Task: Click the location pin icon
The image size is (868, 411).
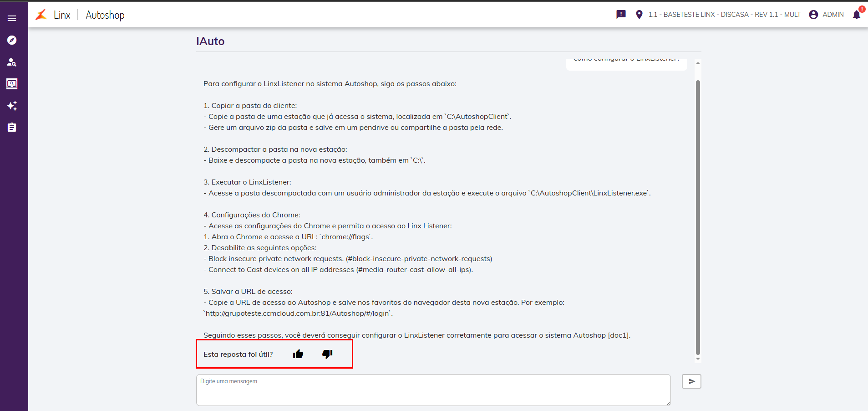Action: 639,15
